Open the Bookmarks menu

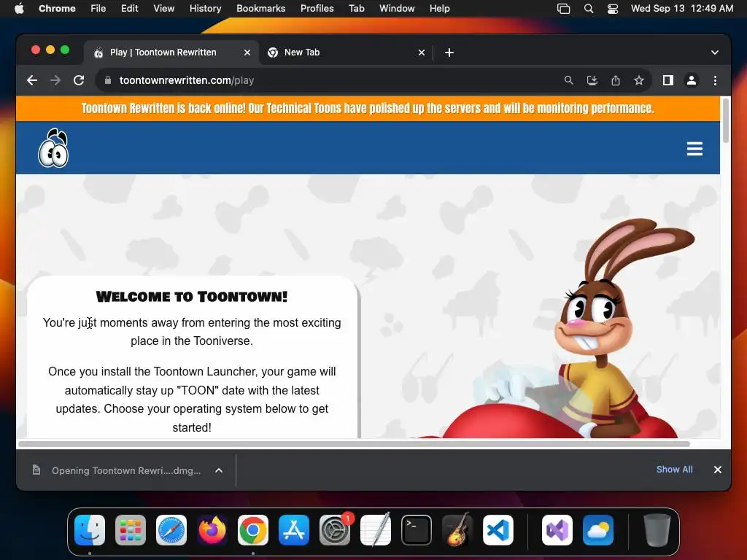pos(260,8)
